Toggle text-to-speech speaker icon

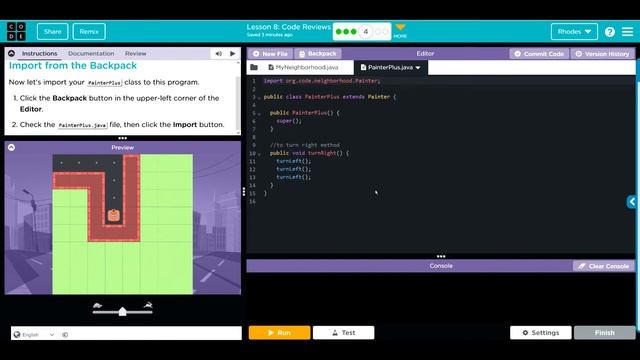click(x=218, y=53)
